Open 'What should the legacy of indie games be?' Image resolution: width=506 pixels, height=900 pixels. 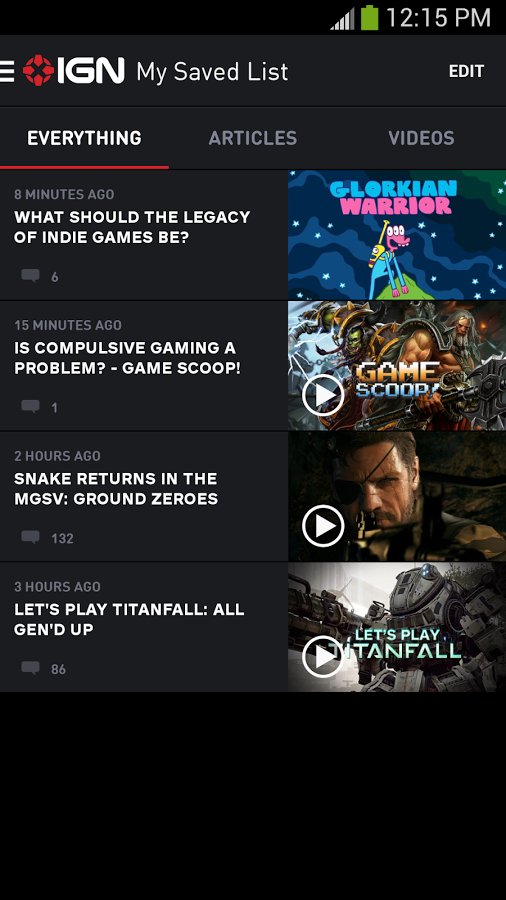point(132,227)
